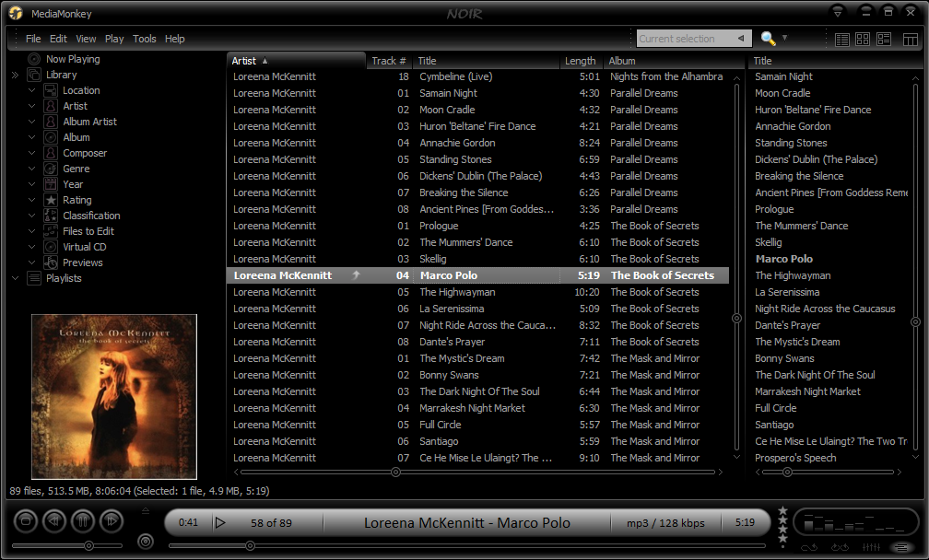Expand the Genre tree node
This screenshot has width=929, height=560.
(x=32, y=169)
